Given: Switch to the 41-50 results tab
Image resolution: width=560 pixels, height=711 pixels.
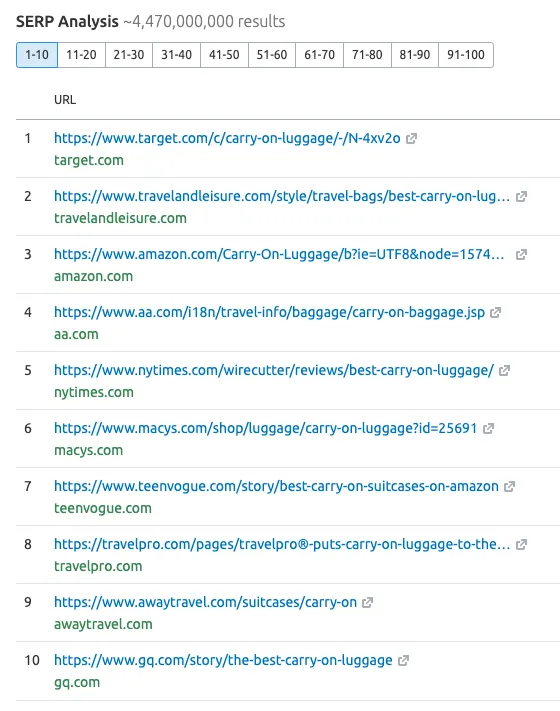Looking at the screenshot, I should coord(224,55).
